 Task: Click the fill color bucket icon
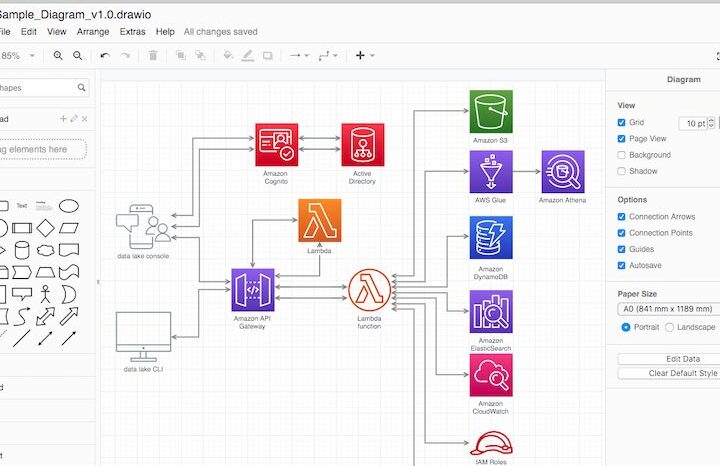228,56
